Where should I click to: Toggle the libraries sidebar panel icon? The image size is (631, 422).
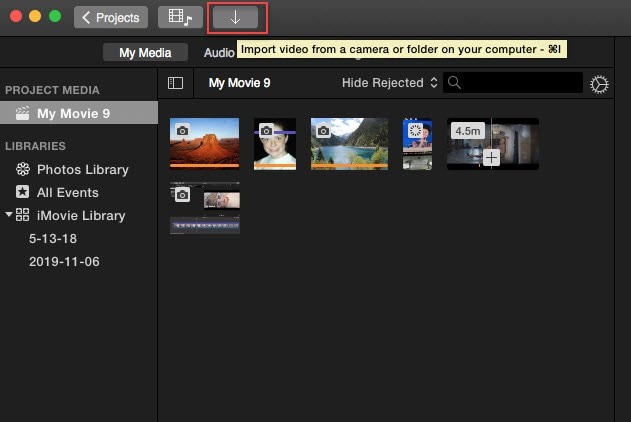pyautogui.click(x=175, y=83)
